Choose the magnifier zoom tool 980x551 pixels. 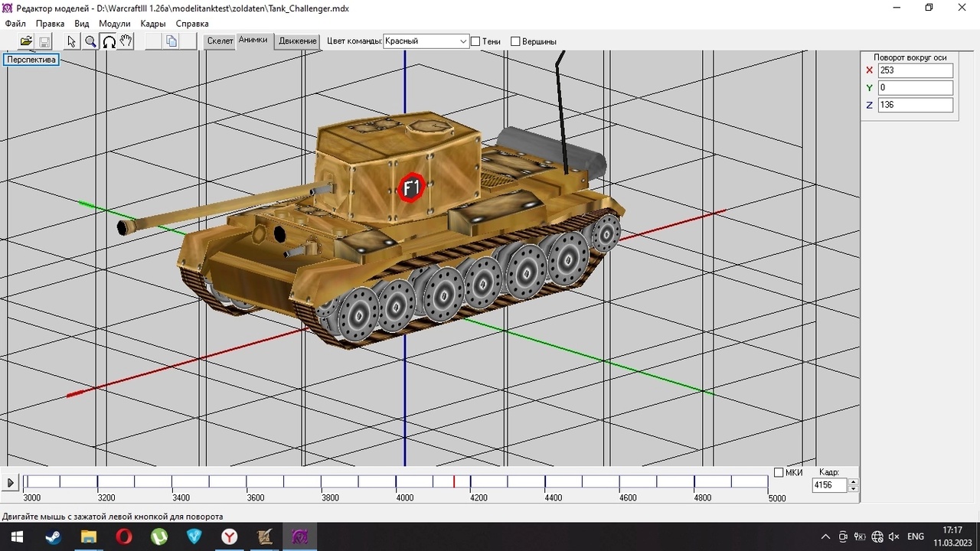(90, 41)
